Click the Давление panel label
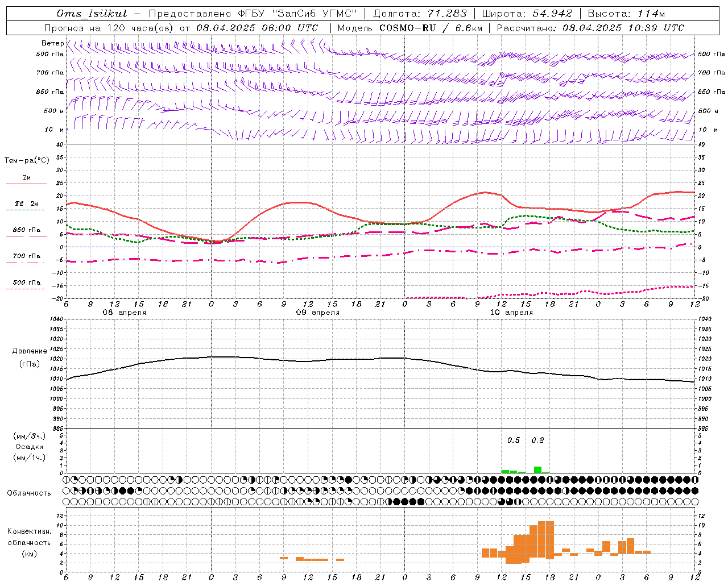The image size is (728, 582). coord(30,351)
